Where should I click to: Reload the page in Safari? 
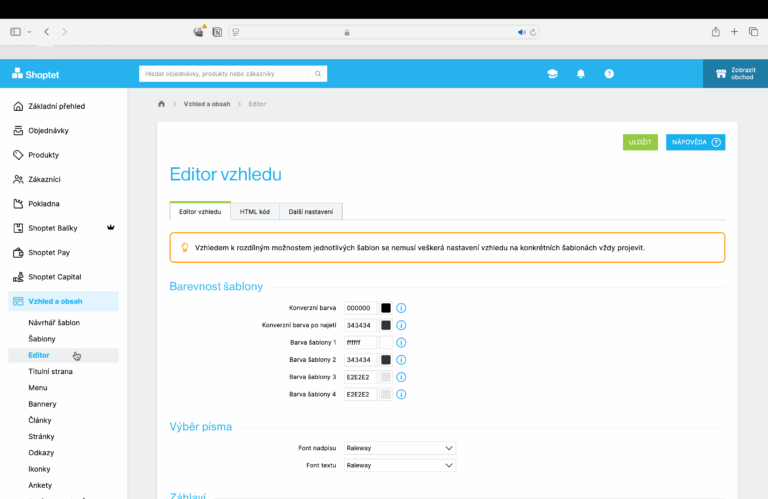point(533,32)
